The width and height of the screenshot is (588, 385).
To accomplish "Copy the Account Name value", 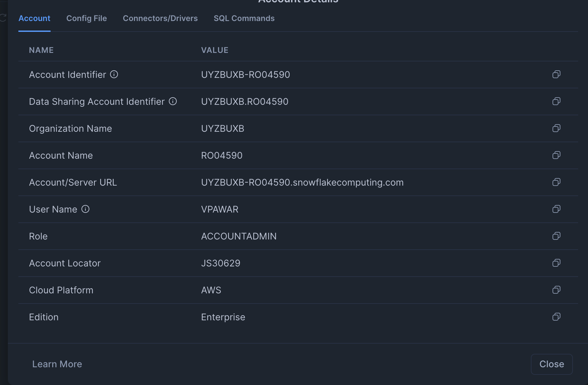I will 556,155.
